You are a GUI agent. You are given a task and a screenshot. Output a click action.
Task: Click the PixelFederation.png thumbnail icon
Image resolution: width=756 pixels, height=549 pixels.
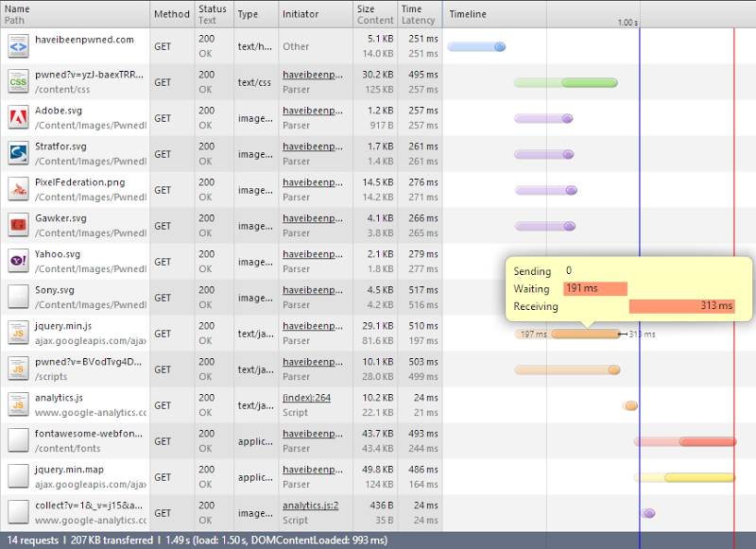[16, 189]
